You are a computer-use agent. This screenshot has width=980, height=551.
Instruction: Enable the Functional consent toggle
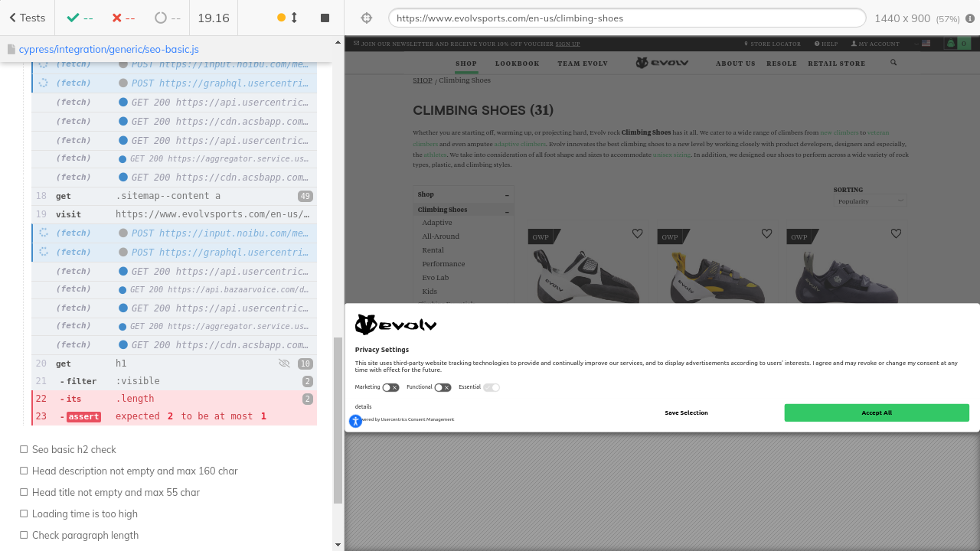(x=443, y=387)
